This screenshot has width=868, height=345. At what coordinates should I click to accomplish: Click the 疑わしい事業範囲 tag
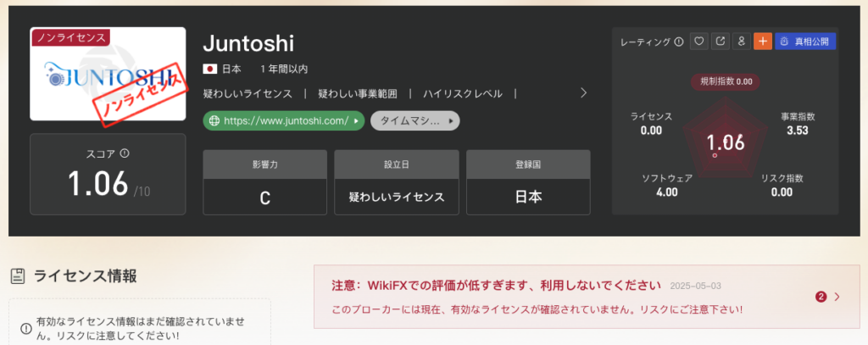(358, 93)
